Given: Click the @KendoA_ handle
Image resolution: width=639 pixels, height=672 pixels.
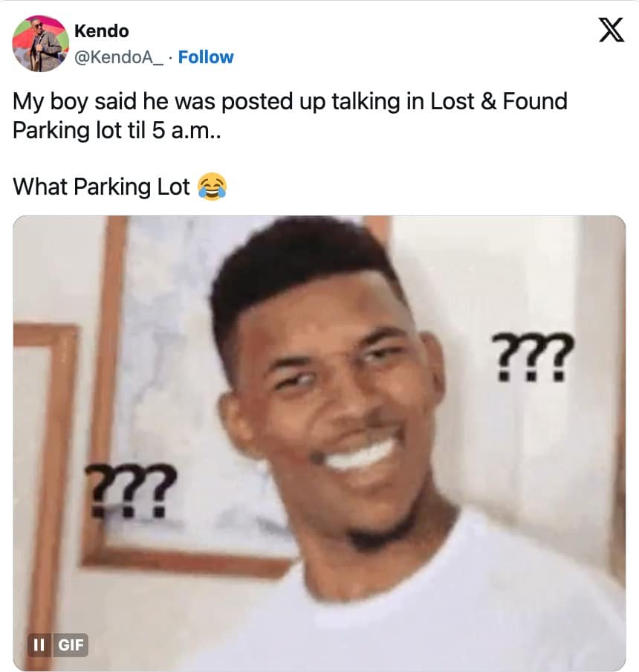Looking at the screenshot, I should coord(119,57).
